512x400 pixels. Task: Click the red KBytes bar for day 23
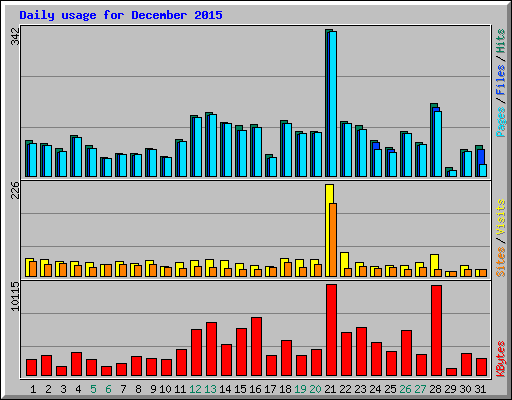[361, 351]
